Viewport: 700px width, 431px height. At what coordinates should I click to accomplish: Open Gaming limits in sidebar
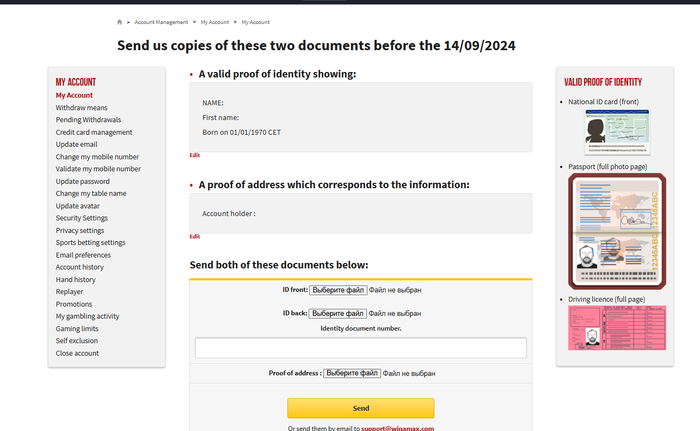coord(77,328)
